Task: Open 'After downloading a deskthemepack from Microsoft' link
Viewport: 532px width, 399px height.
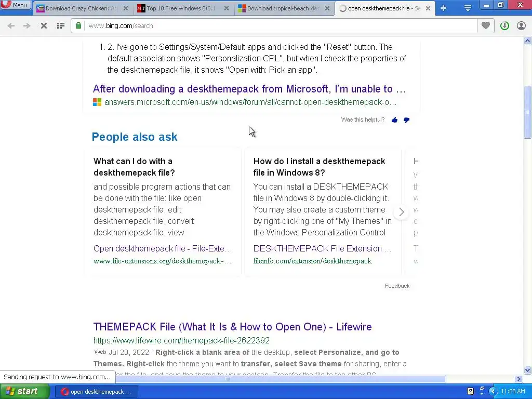Action: pyautogui.click(x=249, y=89)
